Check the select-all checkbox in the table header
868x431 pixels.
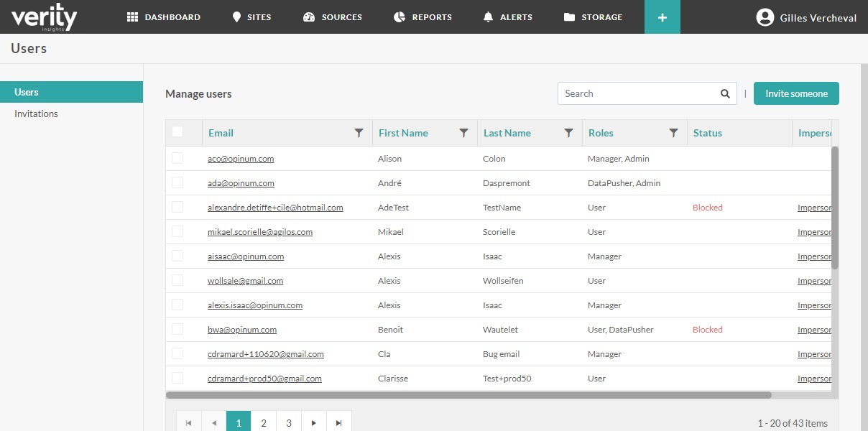(x=176, y=132)
